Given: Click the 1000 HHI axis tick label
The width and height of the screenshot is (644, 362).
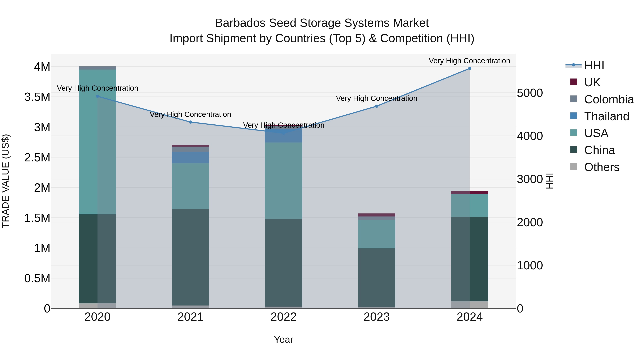Looking at the screenshot, I should [x=530, y=265].
